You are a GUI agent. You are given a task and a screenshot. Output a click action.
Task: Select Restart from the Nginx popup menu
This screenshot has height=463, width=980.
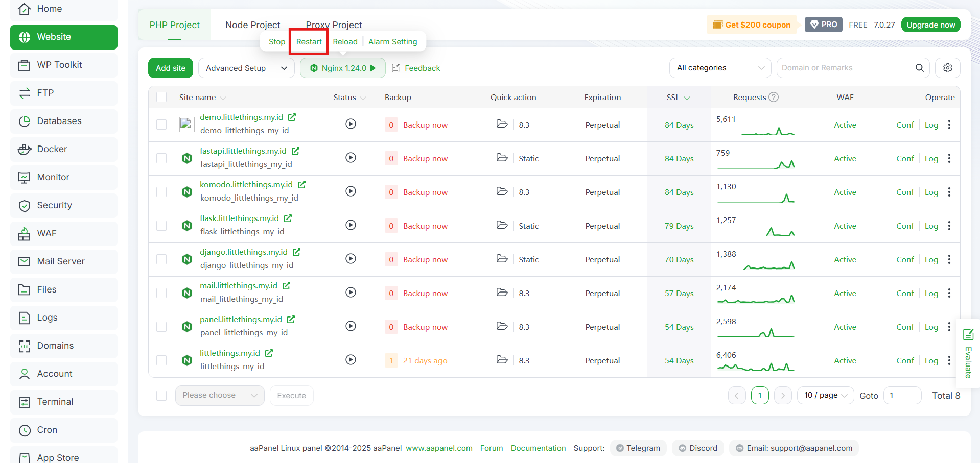(x=309, y=42)
